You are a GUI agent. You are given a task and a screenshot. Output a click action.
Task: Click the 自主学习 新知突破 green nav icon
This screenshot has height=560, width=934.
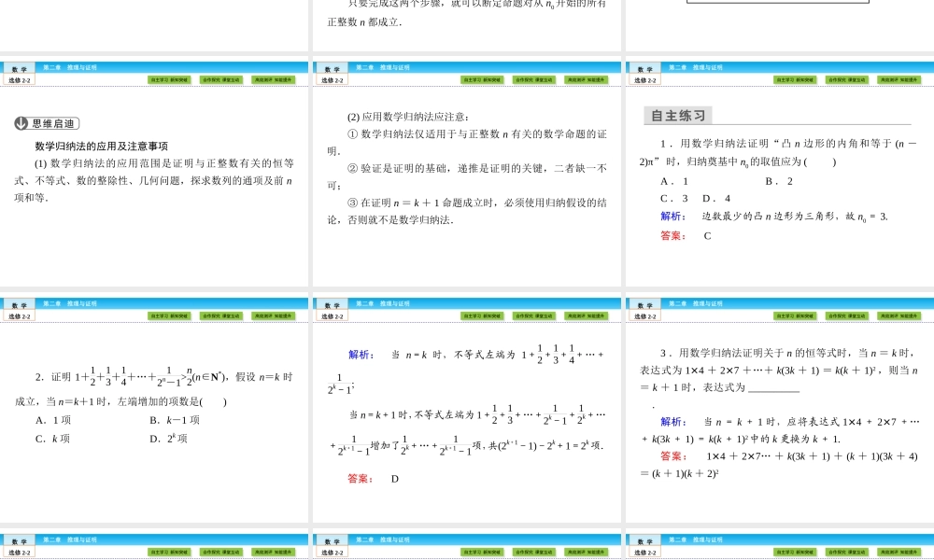(168, 79)
